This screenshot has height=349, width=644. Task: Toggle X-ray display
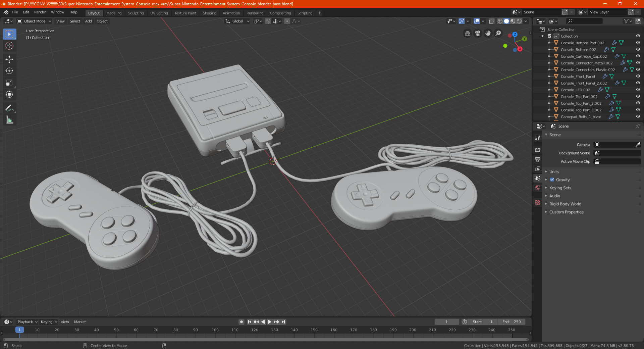pos(491,21)
